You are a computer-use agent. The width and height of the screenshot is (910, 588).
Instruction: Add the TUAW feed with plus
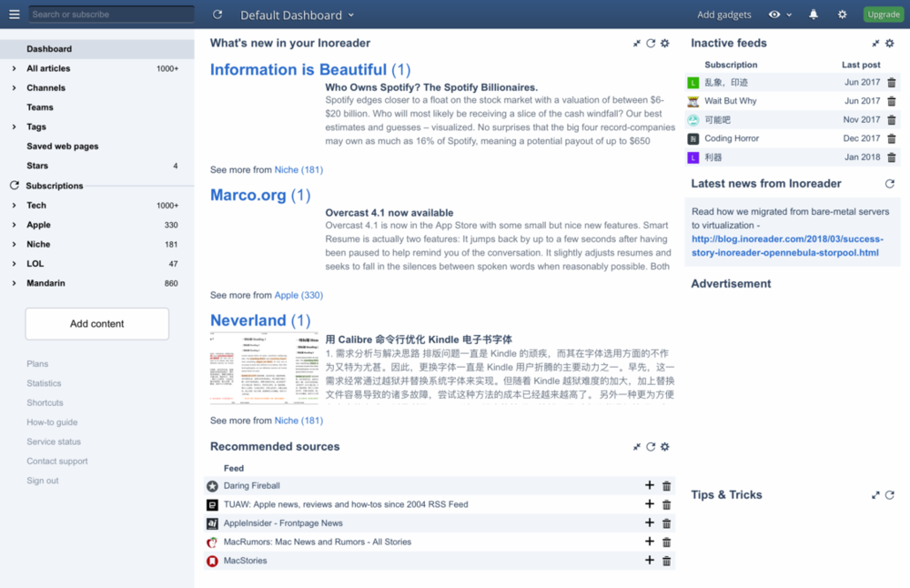pyautogui.click(x=650, y=504)
